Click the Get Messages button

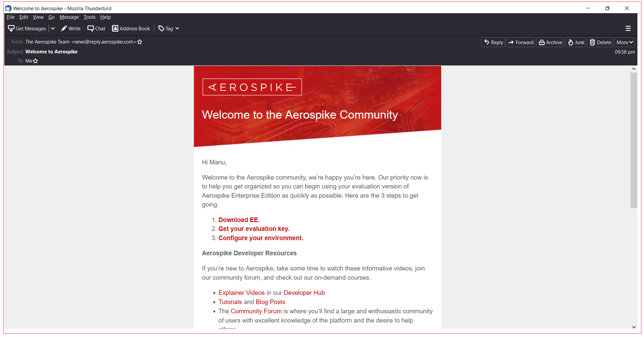click(27, 29)
